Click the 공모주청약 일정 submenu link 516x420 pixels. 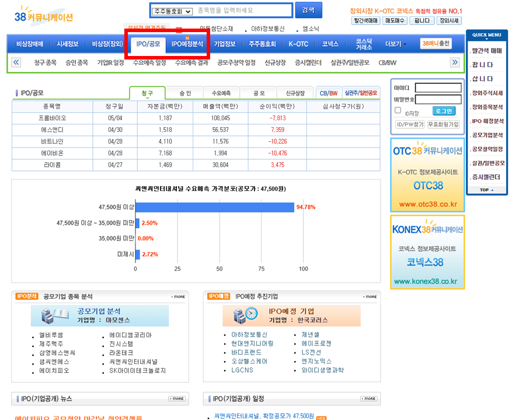click(236, 62)
